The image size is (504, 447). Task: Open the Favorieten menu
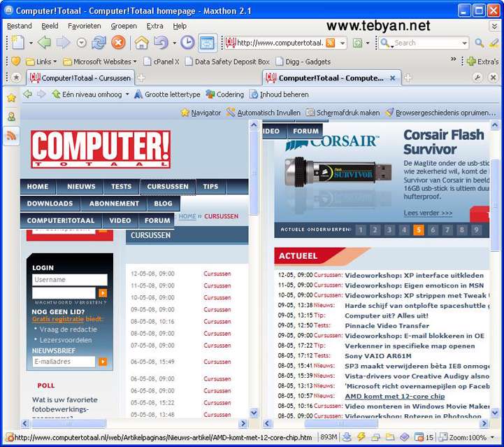coord(84,26)
